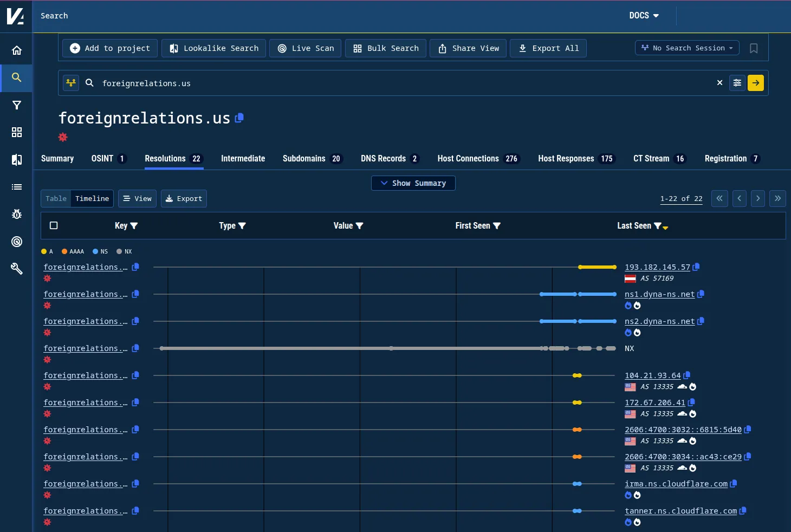The width and height of the screenshot is (791, 532).
Task: Open the list sidebar icon
Action: coord(17,187)
